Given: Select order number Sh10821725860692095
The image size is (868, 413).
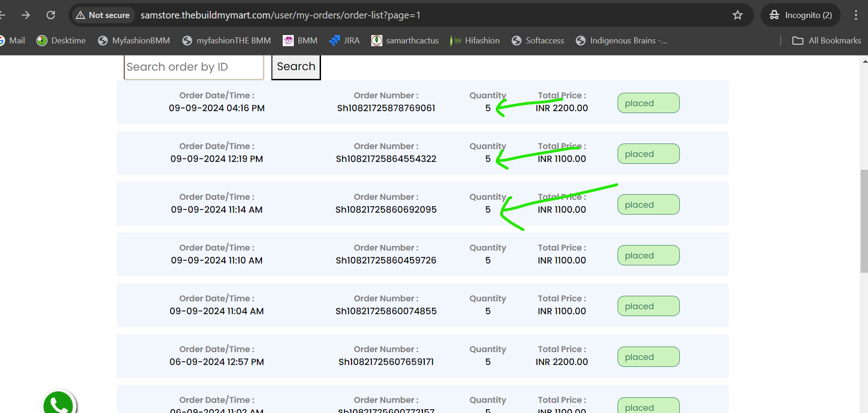Looking at the screenshot, I should 386,209.
